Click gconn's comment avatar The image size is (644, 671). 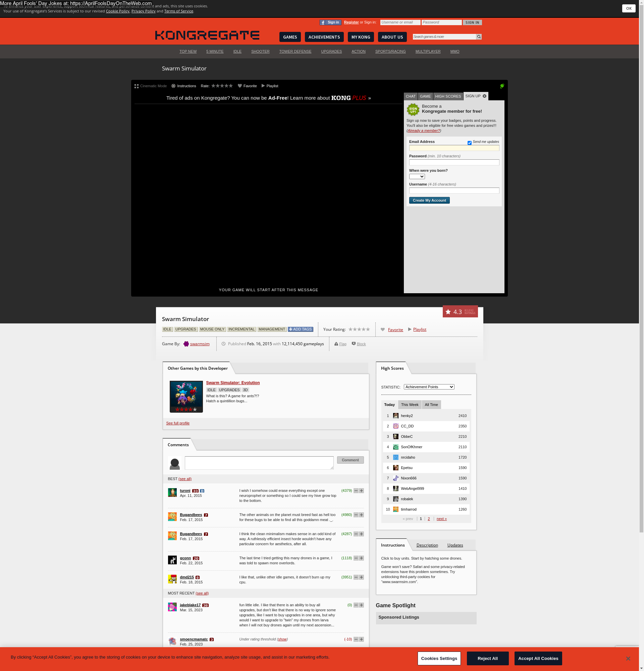click(172, 560)
